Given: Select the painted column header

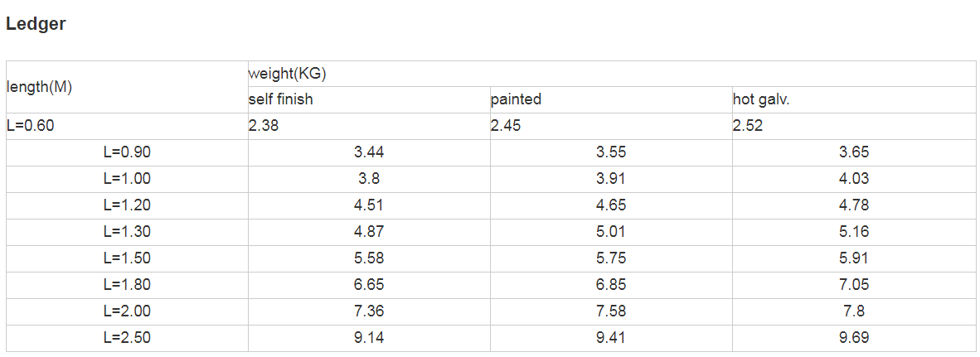Looking at the screenshot, I should pyautogui.click(x=611, y=100).
